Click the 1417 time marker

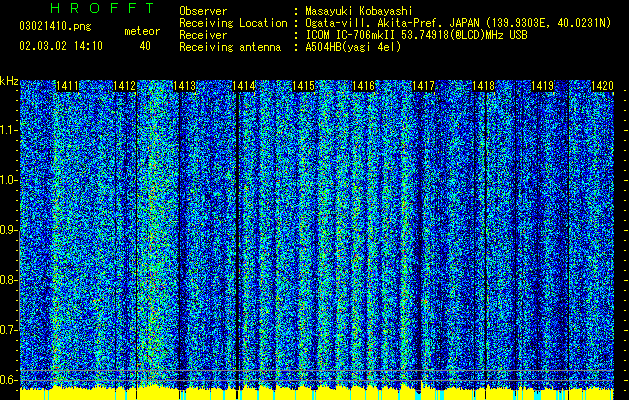(x=424, y=86)
